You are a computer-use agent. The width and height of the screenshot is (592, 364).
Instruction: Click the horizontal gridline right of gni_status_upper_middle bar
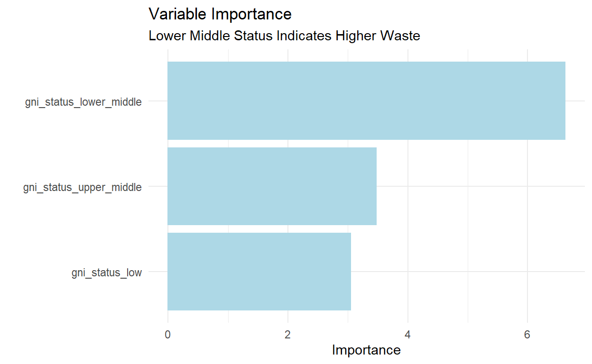pos(474,186)
